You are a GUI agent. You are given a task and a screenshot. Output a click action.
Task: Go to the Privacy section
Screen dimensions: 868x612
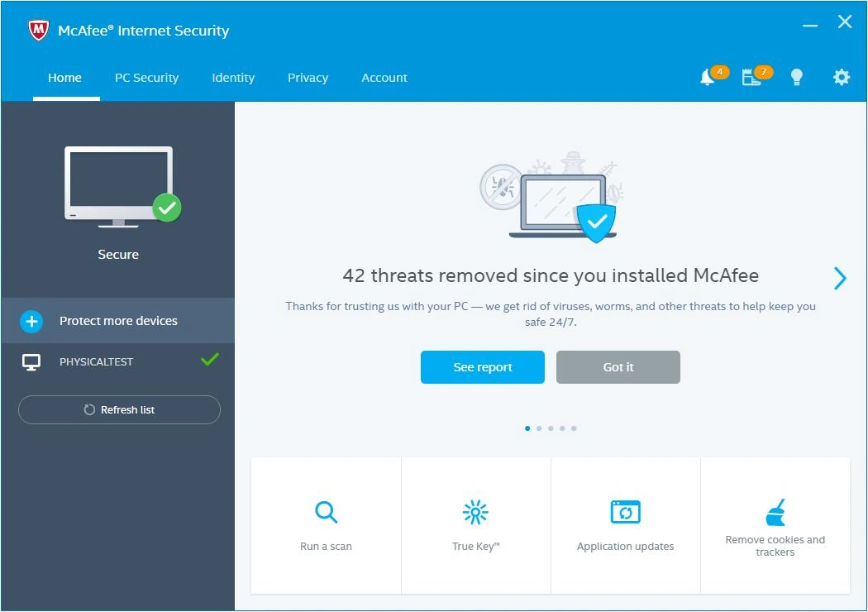pyautogui.click(x=308, y=77)
